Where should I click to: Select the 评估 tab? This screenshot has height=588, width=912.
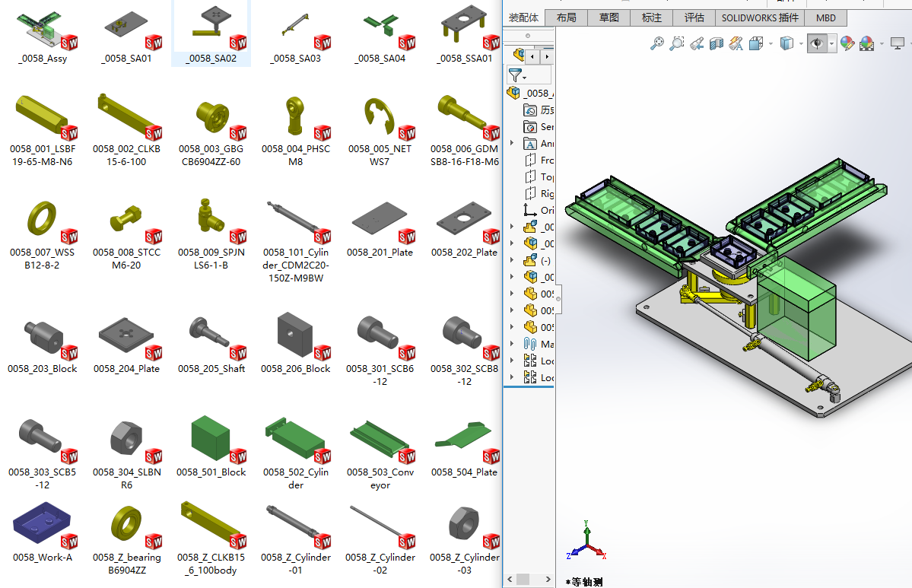[694, 17]
